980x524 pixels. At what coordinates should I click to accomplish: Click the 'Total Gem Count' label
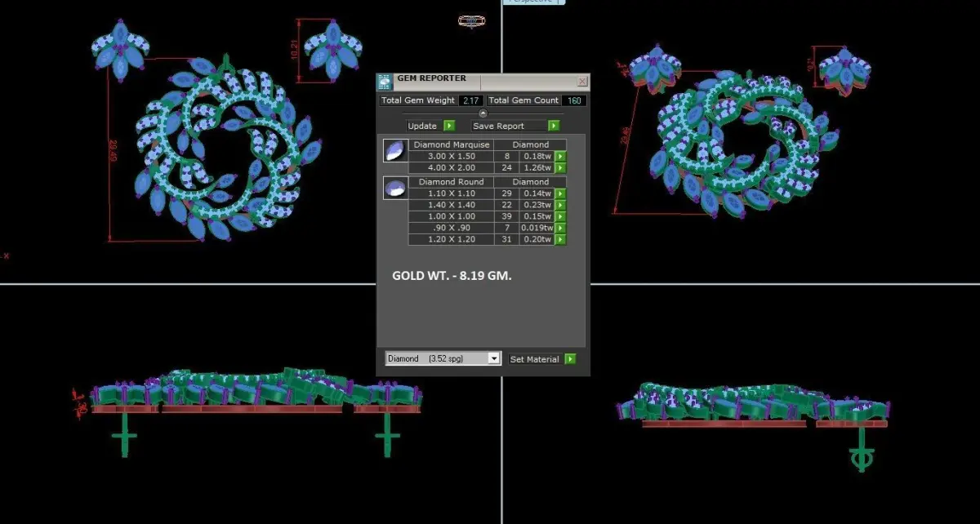point(523,100)
